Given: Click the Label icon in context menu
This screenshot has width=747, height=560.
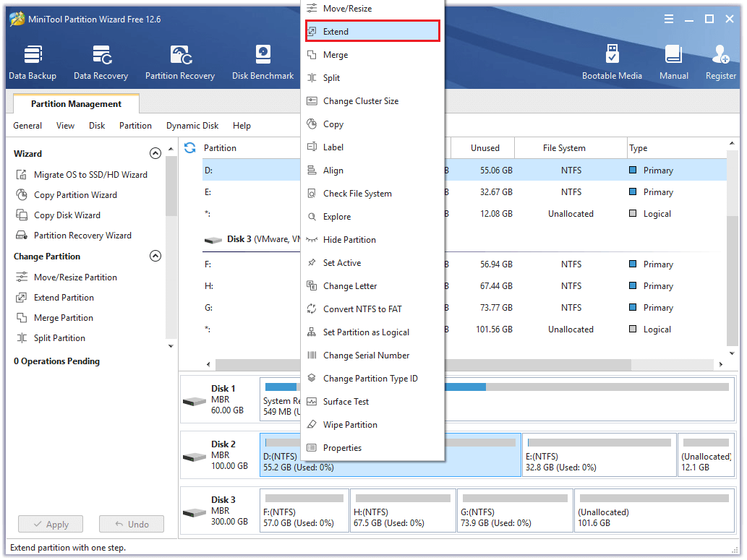Looking at the screenshot, I should pyautogui.click(x=312, y=147).
